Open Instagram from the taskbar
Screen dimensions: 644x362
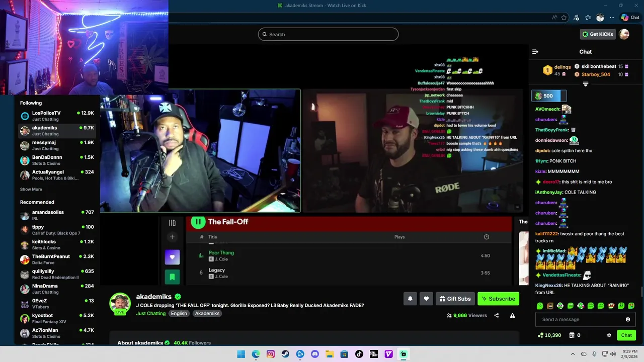point(271,354)
